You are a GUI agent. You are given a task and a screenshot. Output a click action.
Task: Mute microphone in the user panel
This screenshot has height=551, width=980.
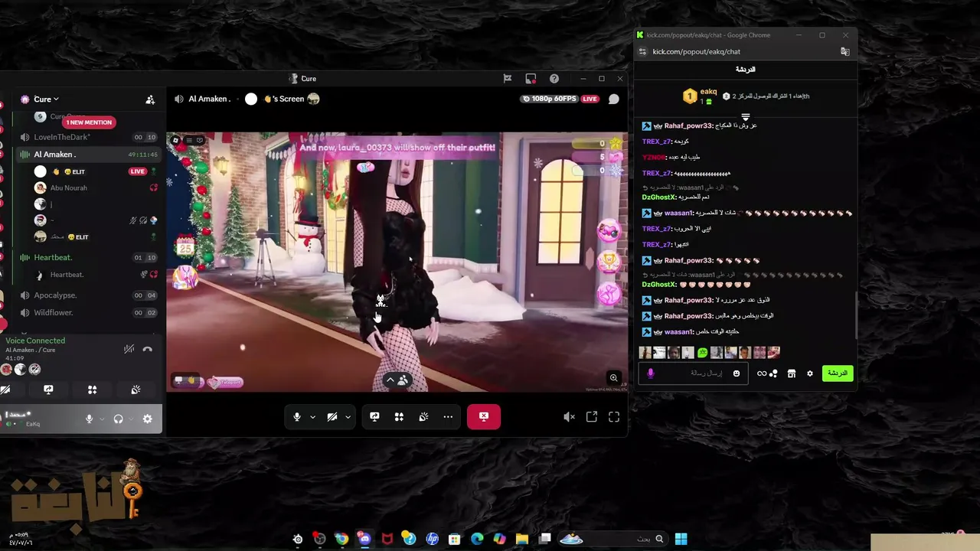coord(89,419)
